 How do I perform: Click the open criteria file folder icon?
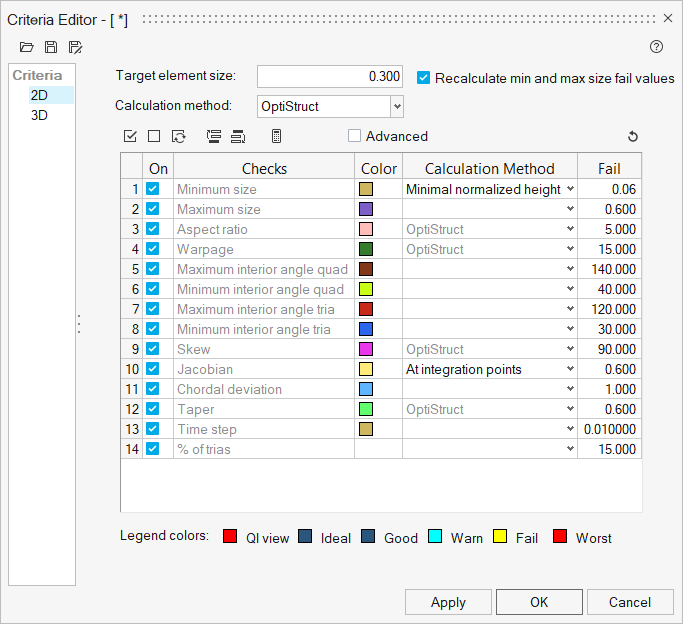coord(26,47)
